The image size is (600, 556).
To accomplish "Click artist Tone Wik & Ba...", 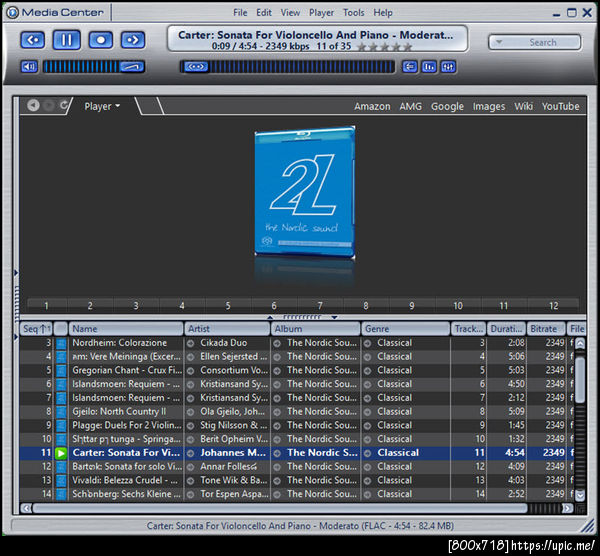I will [234, 480].
